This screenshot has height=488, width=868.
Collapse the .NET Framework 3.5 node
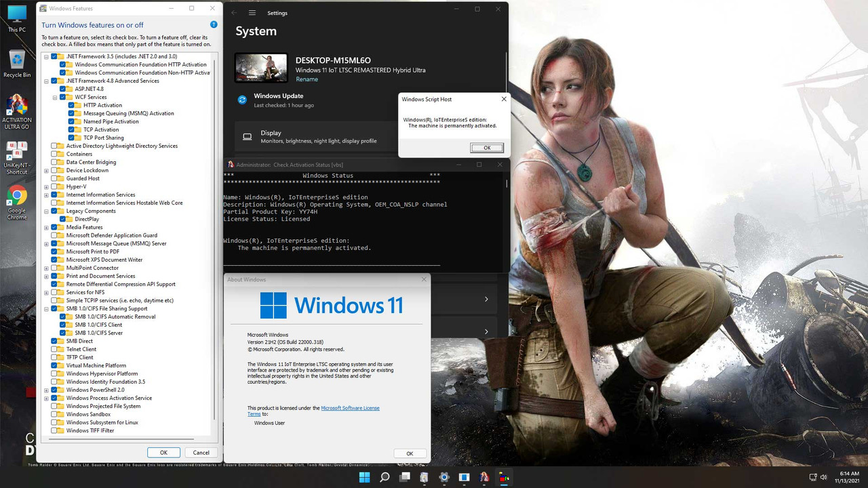tap(47, 56)
